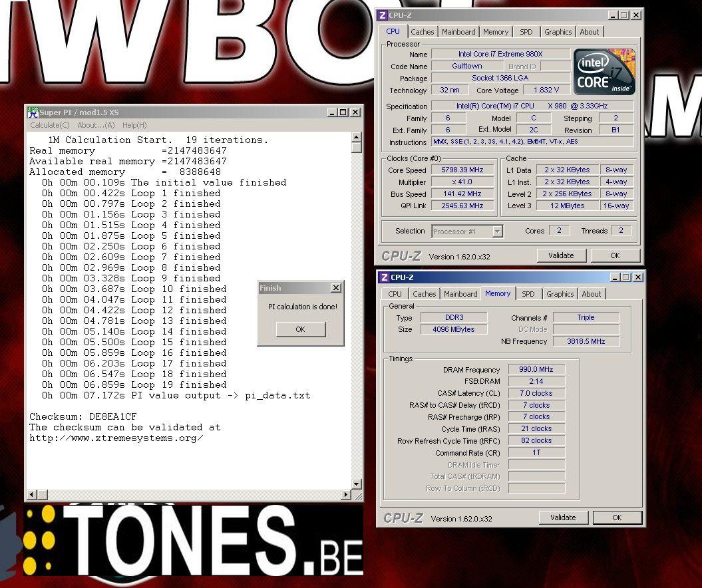
Task: Click Validate in the CPU-Z Memory window
Action: (563, 517)
